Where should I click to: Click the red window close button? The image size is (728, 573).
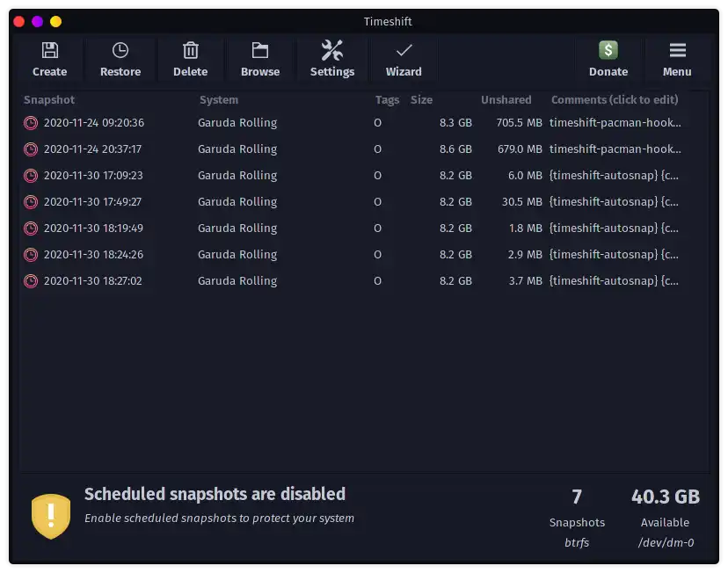pos(19,21)
